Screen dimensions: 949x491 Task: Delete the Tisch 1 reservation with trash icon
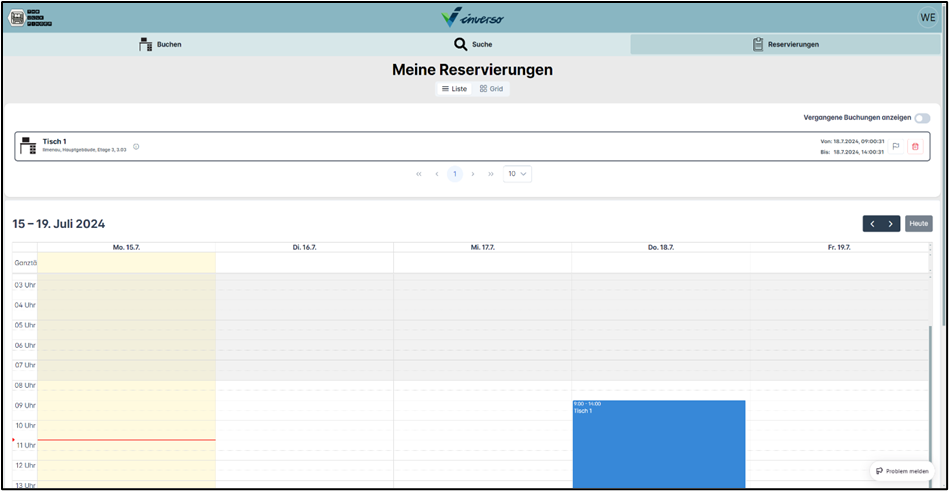[915, 147]
